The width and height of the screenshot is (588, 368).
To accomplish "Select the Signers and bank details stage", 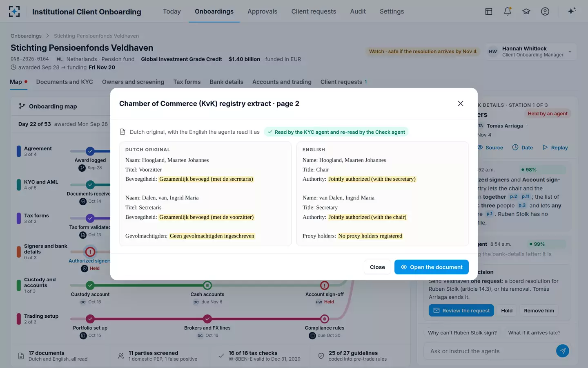I will pyautogui.click(x=43, y=252).
